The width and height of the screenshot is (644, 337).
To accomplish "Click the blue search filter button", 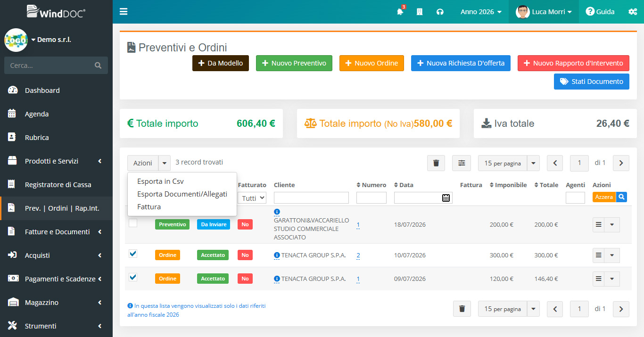I will [622, 197].
